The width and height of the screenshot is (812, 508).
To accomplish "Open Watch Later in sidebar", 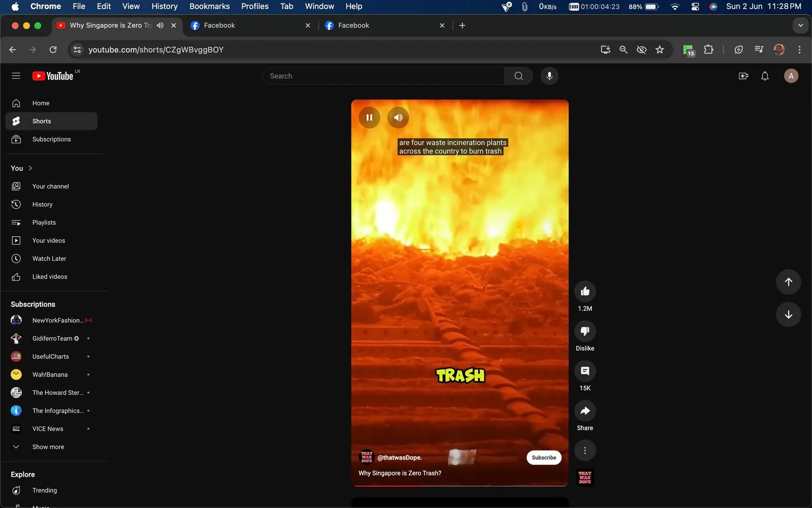I will [49, 259].
